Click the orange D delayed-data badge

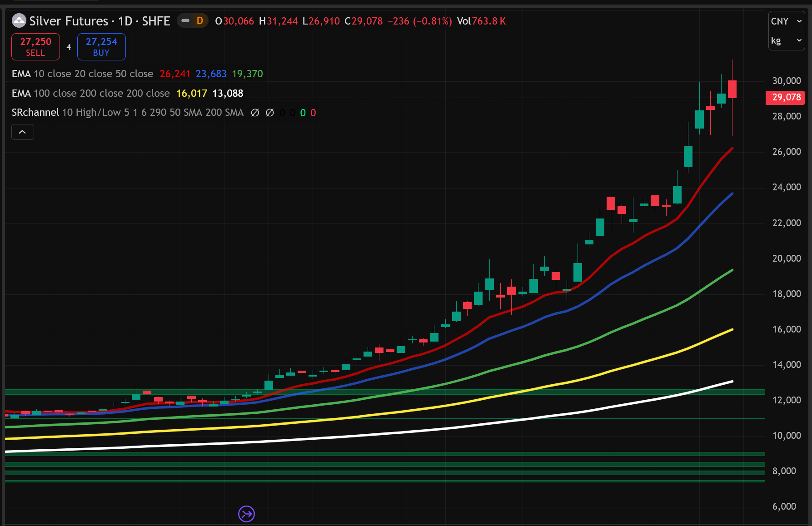[x=199, y=21]
